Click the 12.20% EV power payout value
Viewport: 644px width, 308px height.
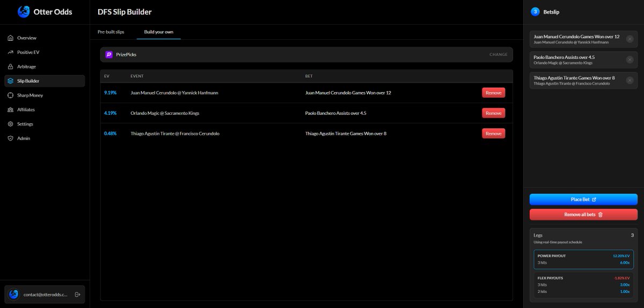(x=620, y=256)
